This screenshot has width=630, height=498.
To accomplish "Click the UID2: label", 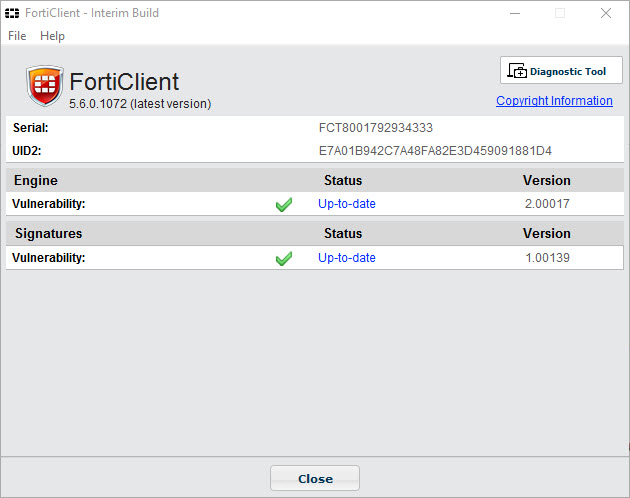I will [27, 151].
